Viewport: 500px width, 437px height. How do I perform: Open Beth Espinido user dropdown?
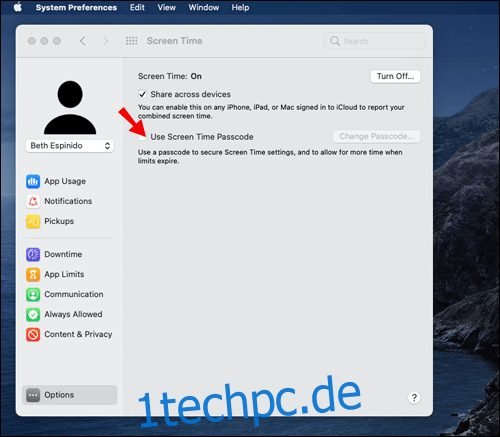tap(70, 146)
